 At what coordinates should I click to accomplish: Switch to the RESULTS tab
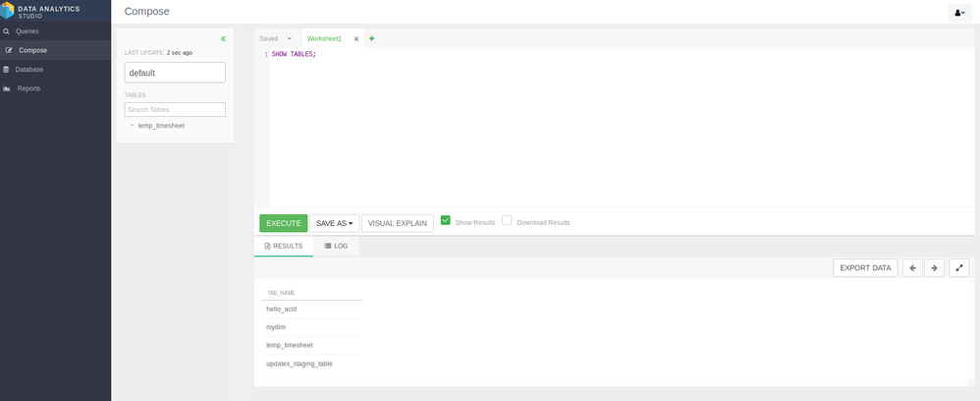click(284, 247)
